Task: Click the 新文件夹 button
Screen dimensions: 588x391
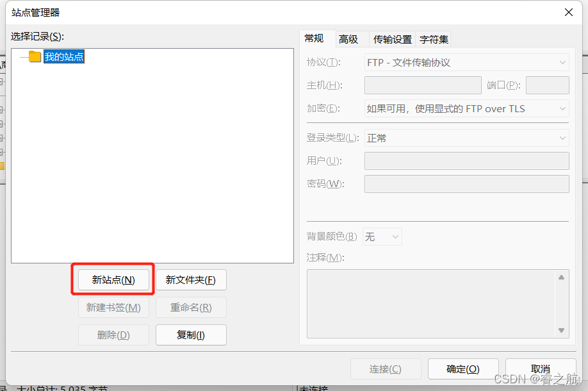Action: pos(191,279)
